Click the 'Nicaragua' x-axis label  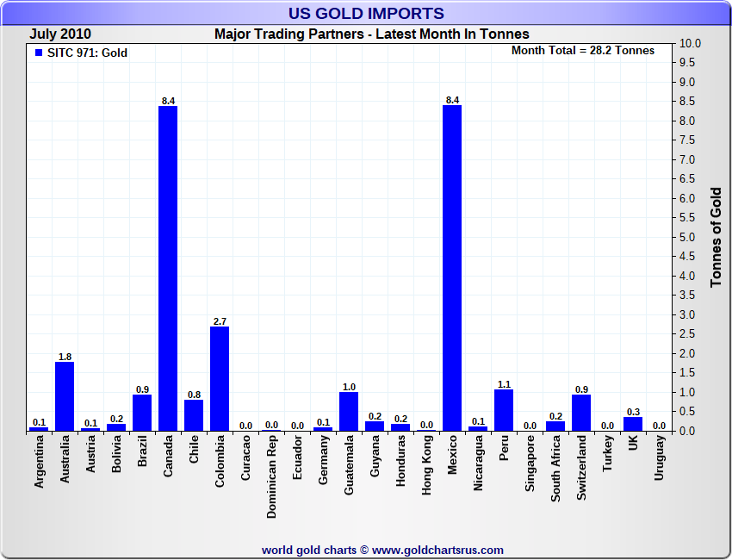[478, 464]
